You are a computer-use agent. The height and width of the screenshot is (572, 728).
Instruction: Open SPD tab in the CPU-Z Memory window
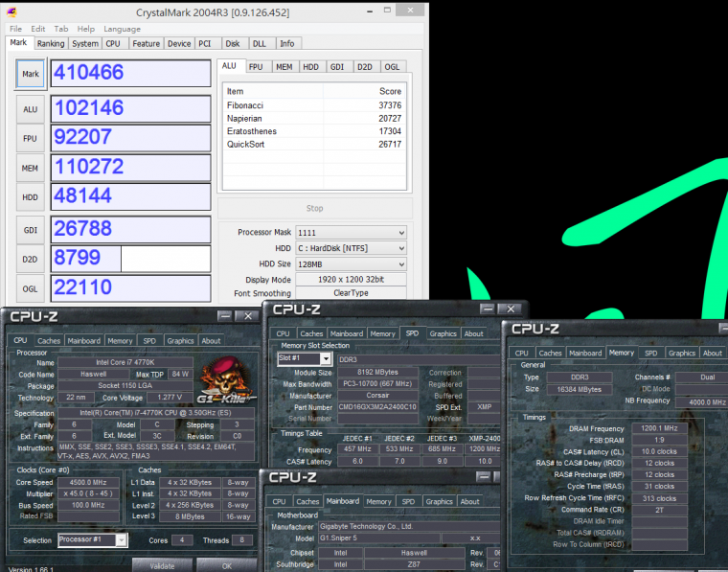point(651,354)
